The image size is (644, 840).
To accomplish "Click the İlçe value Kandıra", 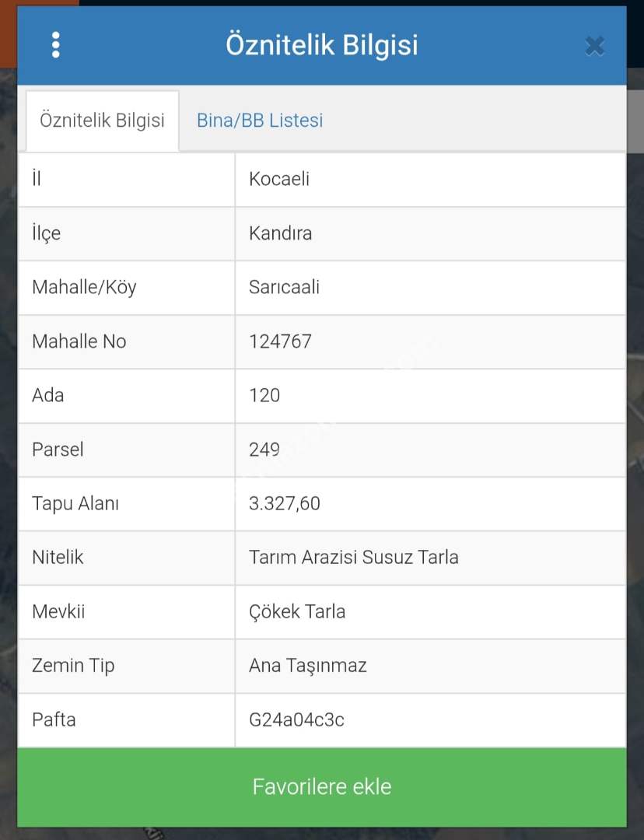I will pyautogui.click(x=280, y=233).
